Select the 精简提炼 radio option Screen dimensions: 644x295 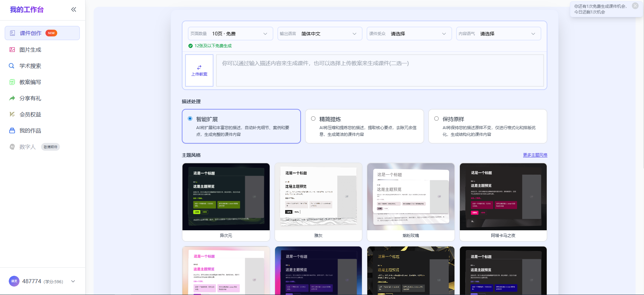pyautogui.click(x=313, y=119)
